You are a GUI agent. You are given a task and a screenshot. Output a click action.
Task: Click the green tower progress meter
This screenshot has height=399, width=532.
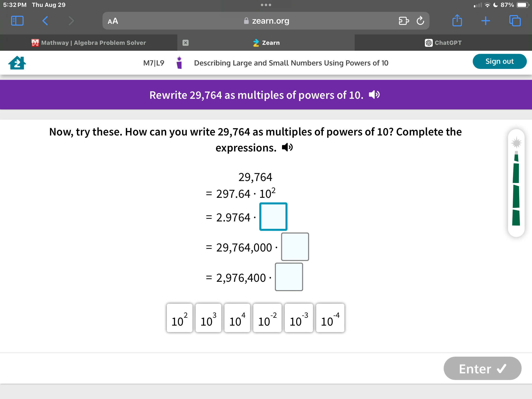pos(516,183)
